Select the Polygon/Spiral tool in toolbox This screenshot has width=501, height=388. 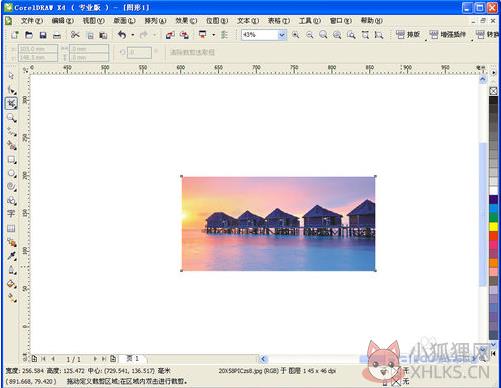(x=11, y=187)
